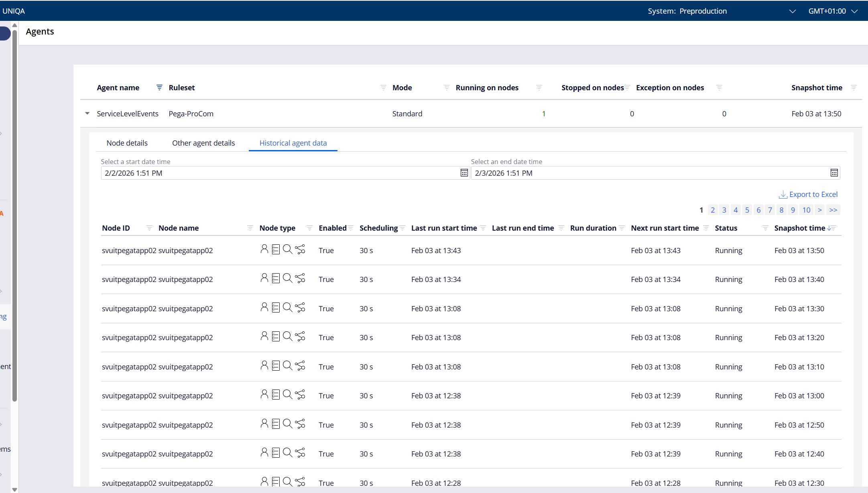Click the left sidebar scroll down arrow
The height and width of the screenshot is (493, 868).
coord(14,489)
